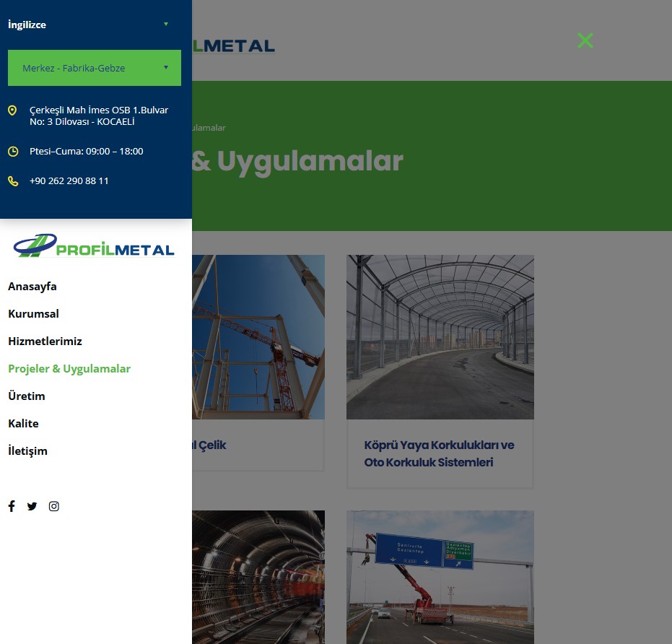Open the Merkez - Fabrika-Gebze location dropdown
Screen dimensions: 672x644
[x=94, y=68]
